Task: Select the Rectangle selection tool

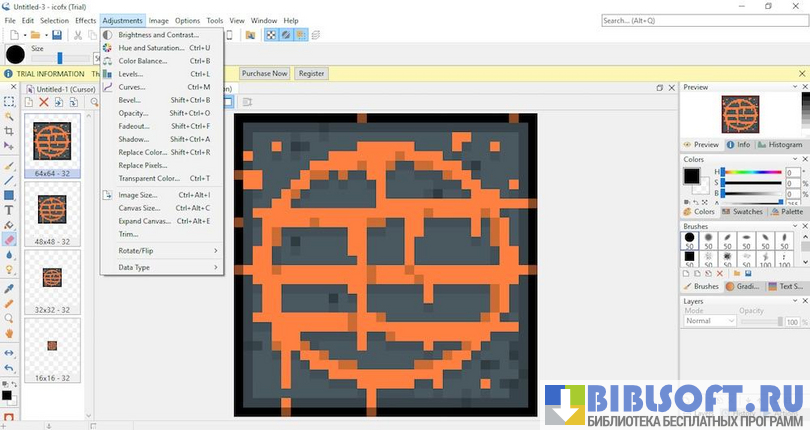Action: pyautogui.click(x=9, y=101)
